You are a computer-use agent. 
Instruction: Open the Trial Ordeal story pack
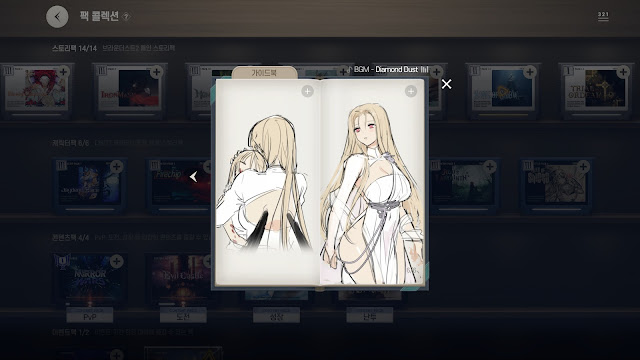(x=596, y=90)
